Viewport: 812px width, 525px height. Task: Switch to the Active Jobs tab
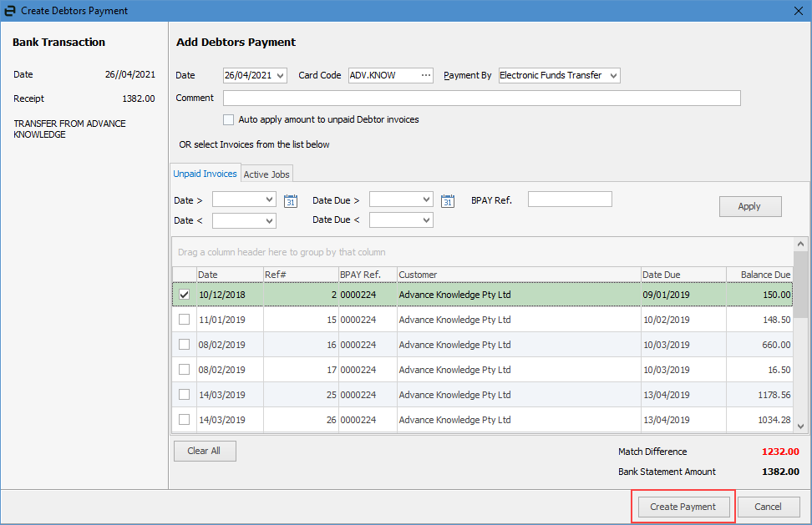click(266, 174)
